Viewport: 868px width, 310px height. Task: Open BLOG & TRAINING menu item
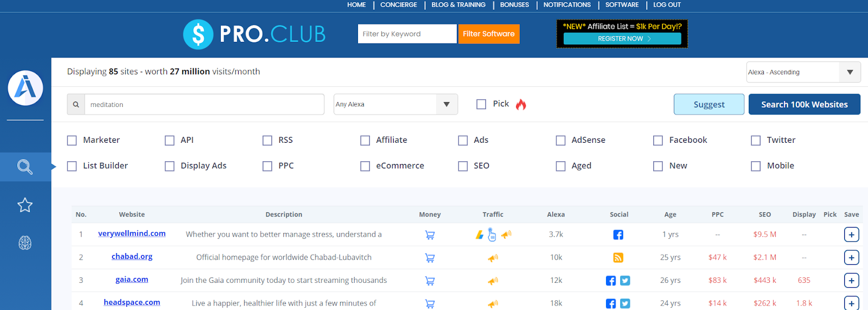pos(458,5)
